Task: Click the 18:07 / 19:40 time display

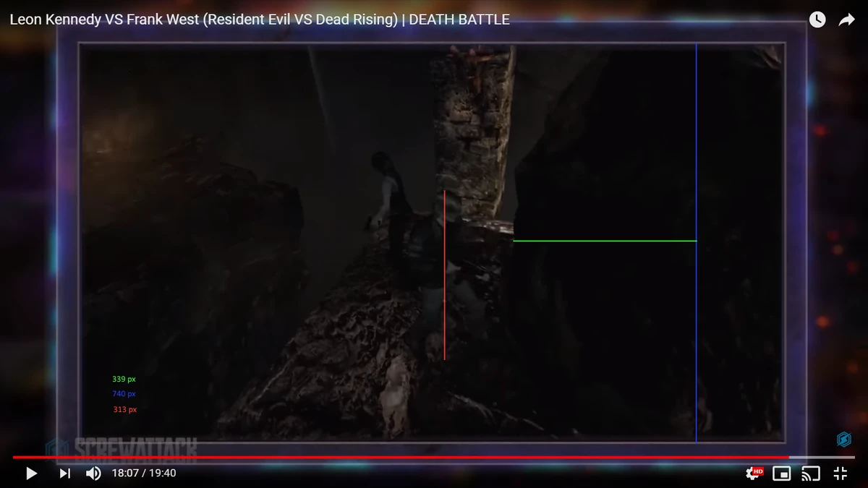Action: (x=144, y=474)
